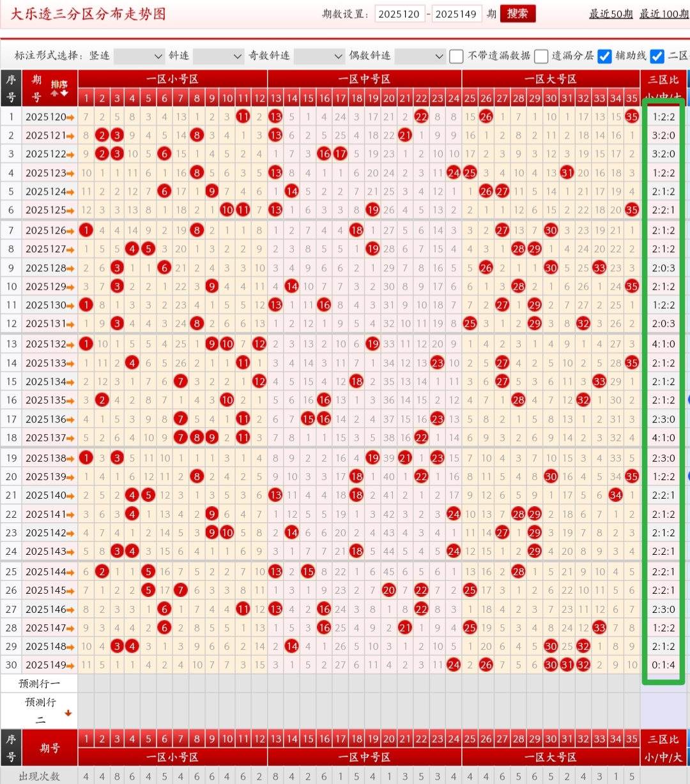The width and height of the screenshot is (690, 784).
Task: Uncheck the 辅助线 checkbox
Action: tap(604, 56)
